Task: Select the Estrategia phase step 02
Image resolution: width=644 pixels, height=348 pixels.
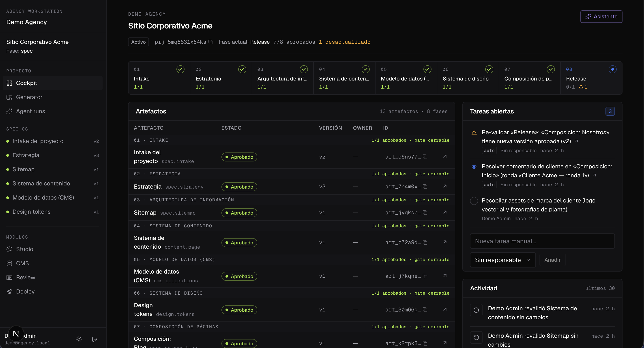Action: pyautogui.click(x=221, y=78)
